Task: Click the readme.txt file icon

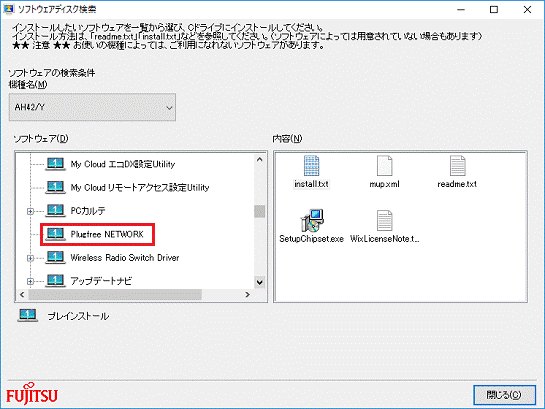Action: 457,166
